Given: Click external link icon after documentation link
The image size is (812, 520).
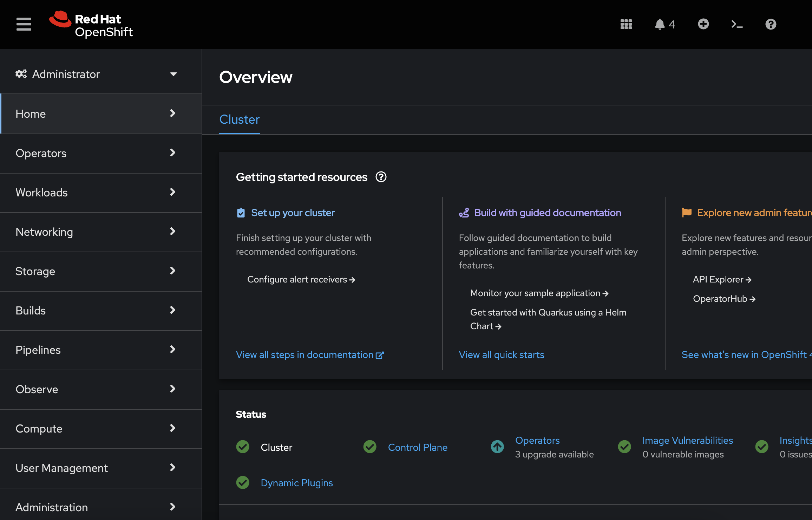Looking at the screenshot, I should [x=380, y=355].
